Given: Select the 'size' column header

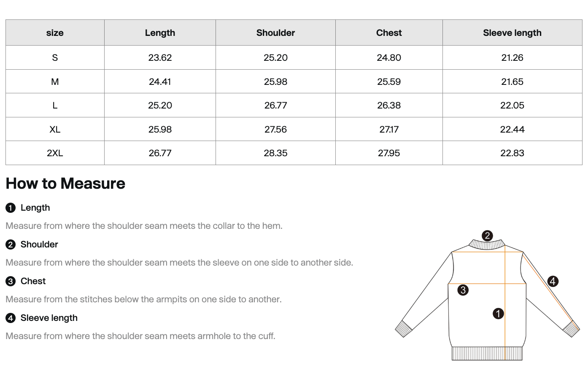Looking at the screenshot, I should [x=55, y=33].
